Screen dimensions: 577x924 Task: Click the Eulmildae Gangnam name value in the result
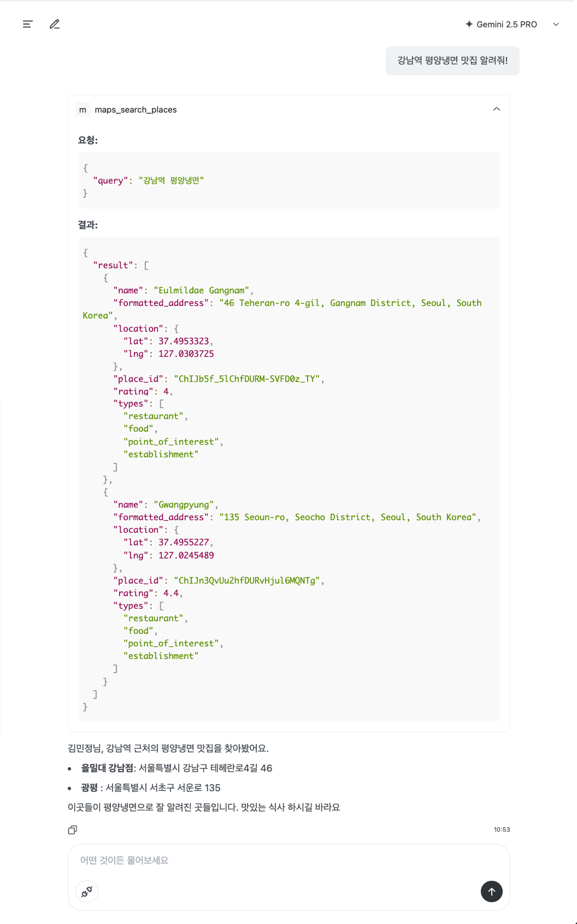[x=202, y=290]
